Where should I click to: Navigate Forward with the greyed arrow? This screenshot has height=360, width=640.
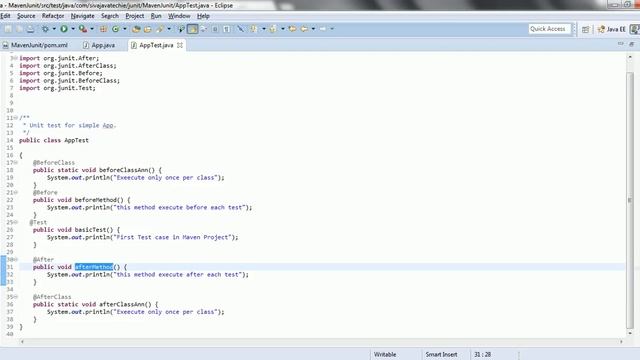tap(323, 29)
